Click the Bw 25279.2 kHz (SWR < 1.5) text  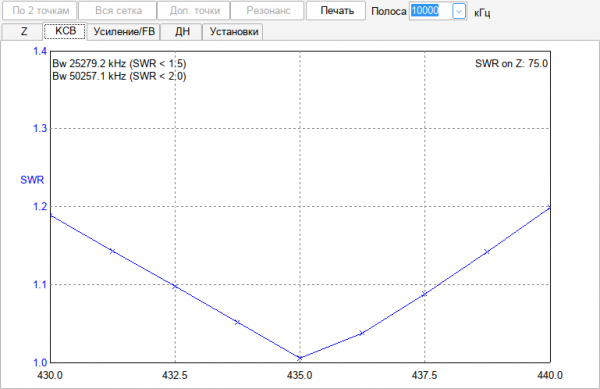tap(119, 63)
